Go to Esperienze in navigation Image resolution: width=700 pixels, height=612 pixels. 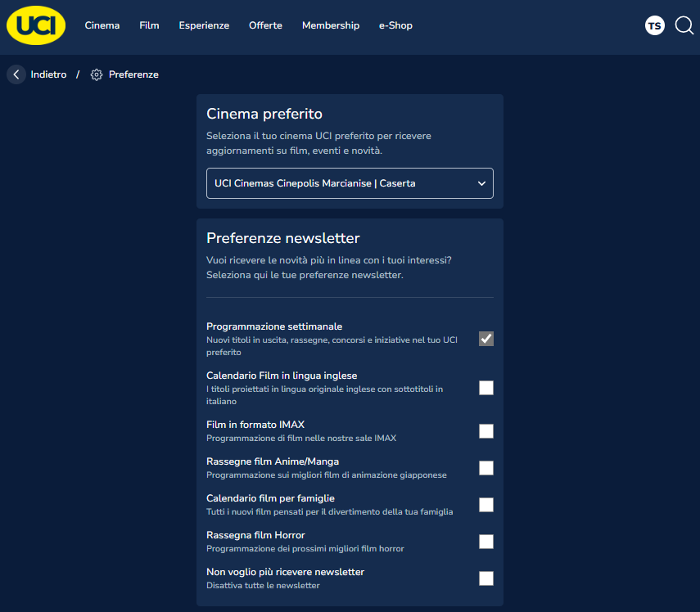[x=204, y=25]
